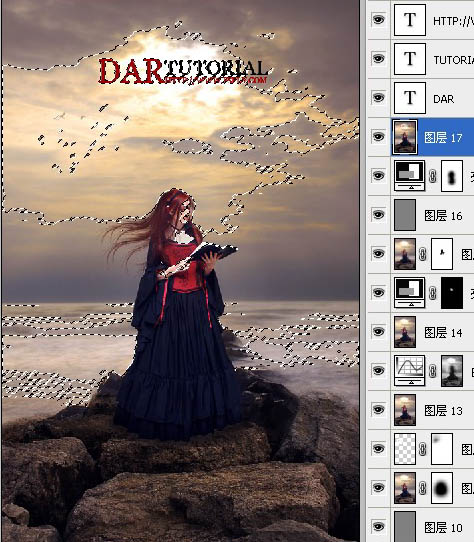Click adjustment layer icon below 图层 17
Image resolution: width=474 pixels, height=542 pixels.
[410, 176]
